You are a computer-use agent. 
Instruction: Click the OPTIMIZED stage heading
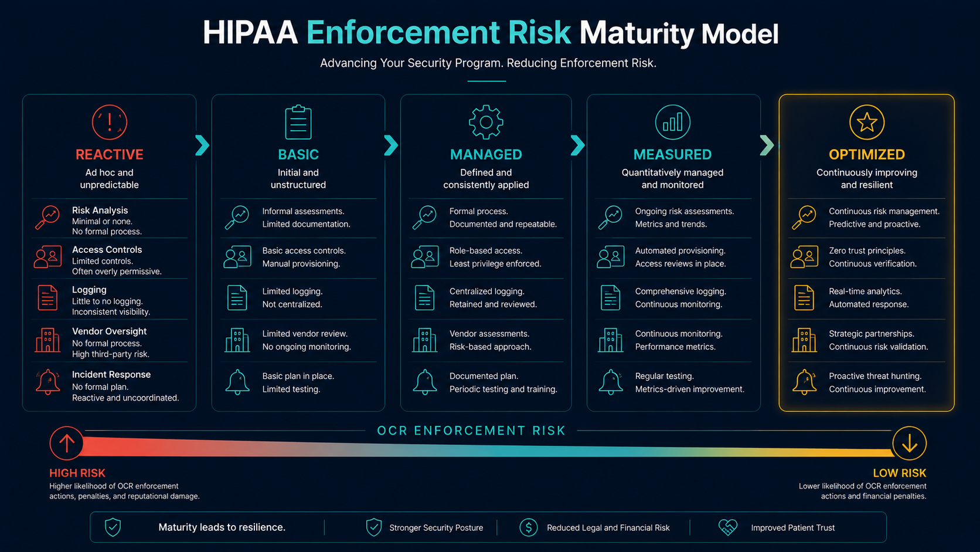(867, 154)
